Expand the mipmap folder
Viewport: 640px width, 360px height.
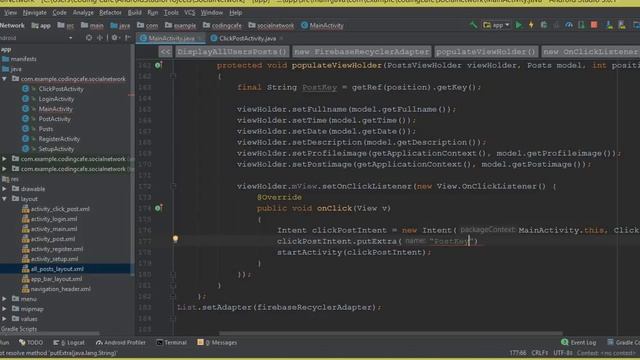tap(4, 309)
